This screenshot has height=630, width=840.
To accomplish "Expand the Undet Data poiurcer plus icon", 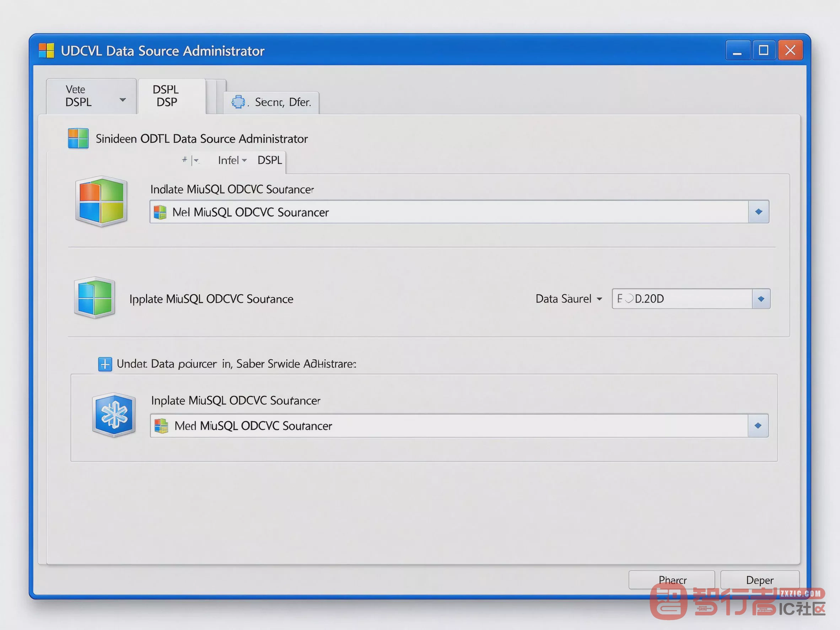I will (105, 364).
